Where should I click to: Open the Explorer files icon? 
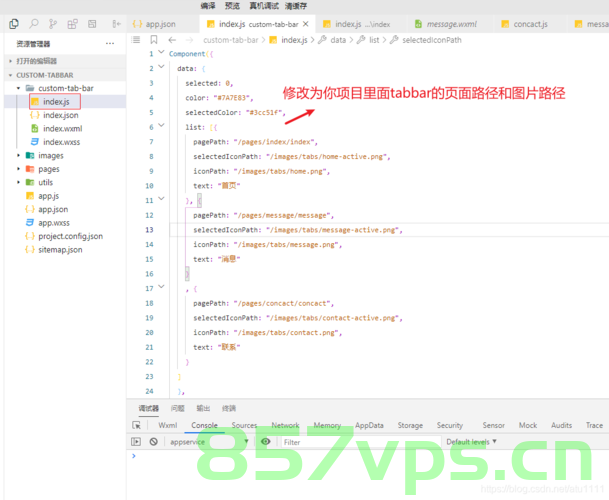click(x=14, y=24)
